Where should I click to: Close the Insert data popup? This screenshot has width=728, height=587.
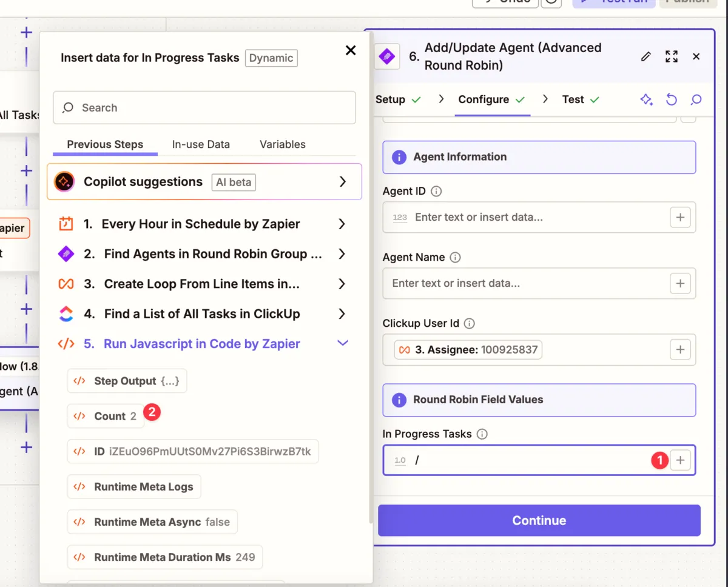pyautogui.click(x=351, y=50)
